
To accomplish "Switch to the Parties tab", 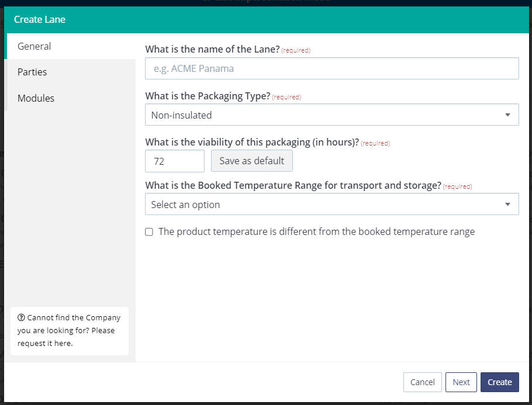I will 32,72.
